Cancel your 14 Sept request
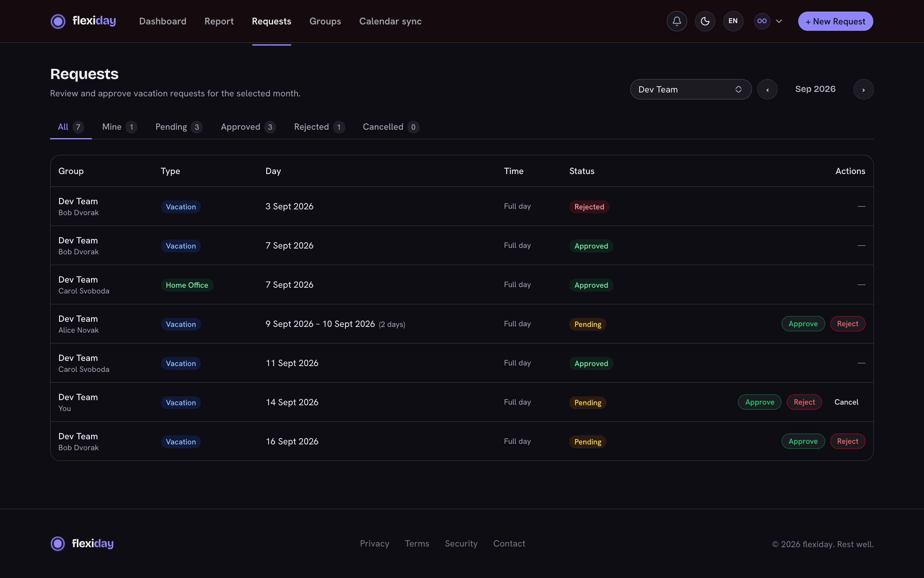Screen dimensions: 924x578 click(x=846, y=402)
